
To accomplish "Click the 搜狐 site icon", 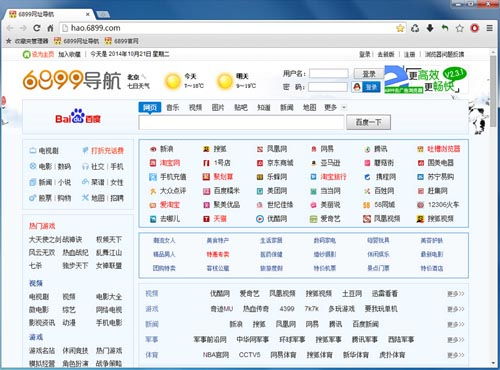I will point(206,149).
